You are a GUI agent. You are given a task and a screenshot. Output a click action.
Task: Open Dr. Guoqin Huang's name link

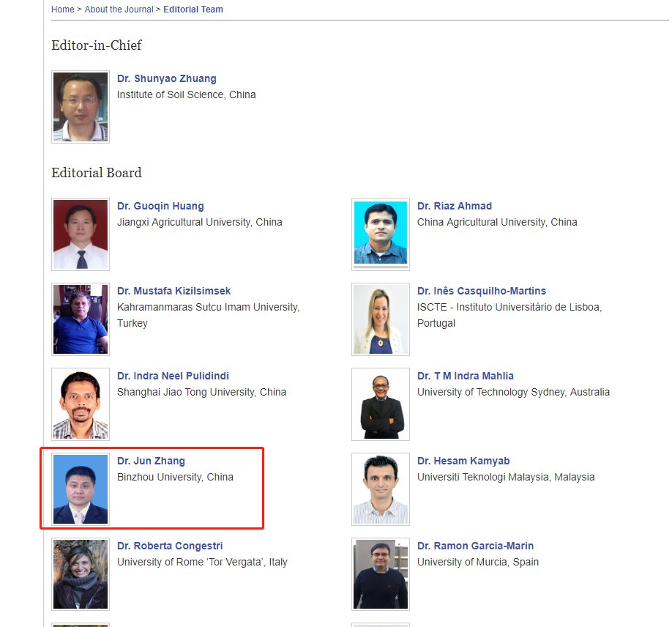(160, 206)
